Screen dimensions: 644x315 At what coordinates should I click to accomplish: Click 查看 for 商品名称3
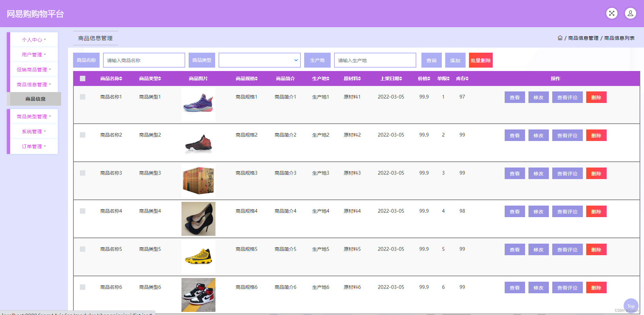pyautogui.click(x=515, y=173)
